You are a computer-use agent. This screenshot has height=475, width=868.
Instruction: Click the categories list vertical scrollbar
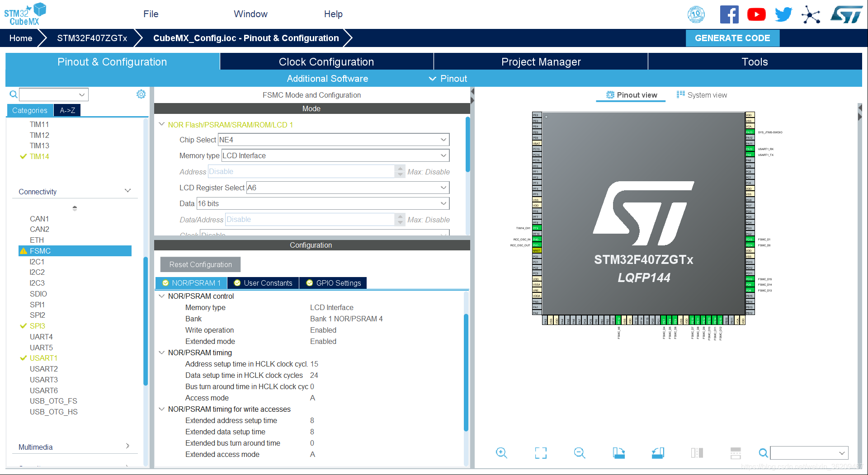(146, 321)
